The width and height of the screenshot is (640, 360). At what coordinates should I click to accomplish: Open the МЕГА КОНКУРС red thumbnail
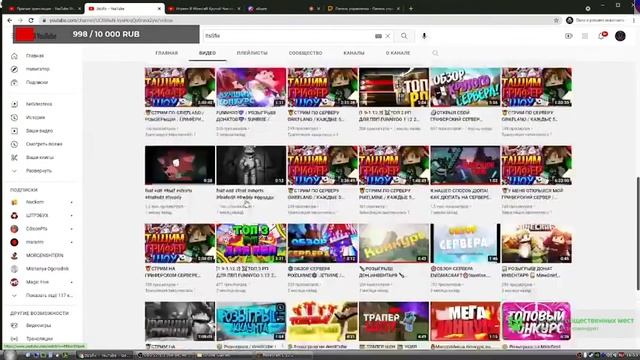(465, 321)
